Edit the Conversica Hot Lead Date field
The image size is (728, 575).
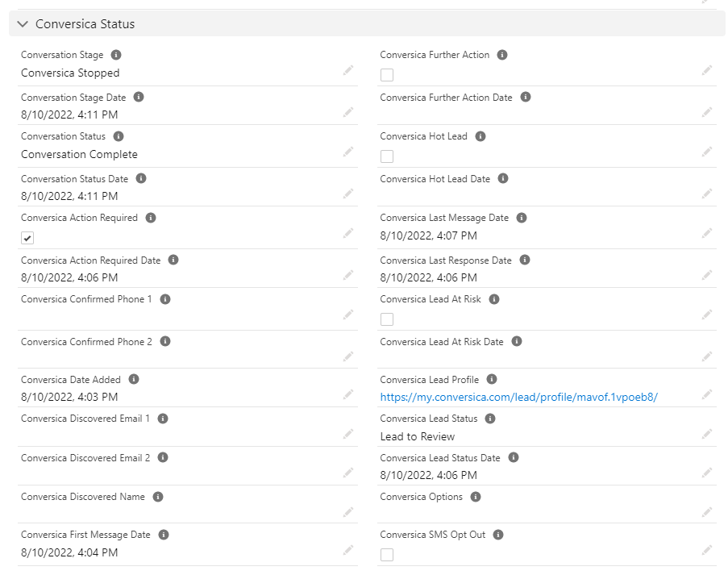(x=707, y=194)
